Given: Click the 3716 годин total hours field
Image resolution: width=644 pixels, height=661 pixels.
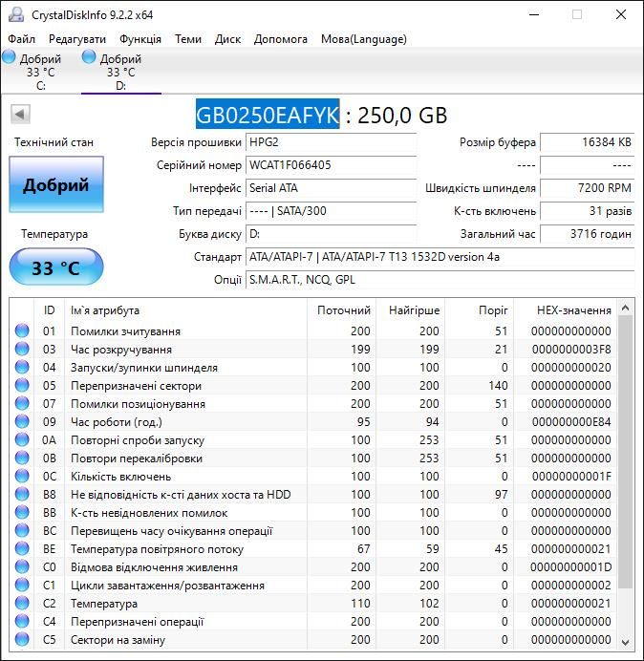Looking at the screenshot, I should coord(587,233).
